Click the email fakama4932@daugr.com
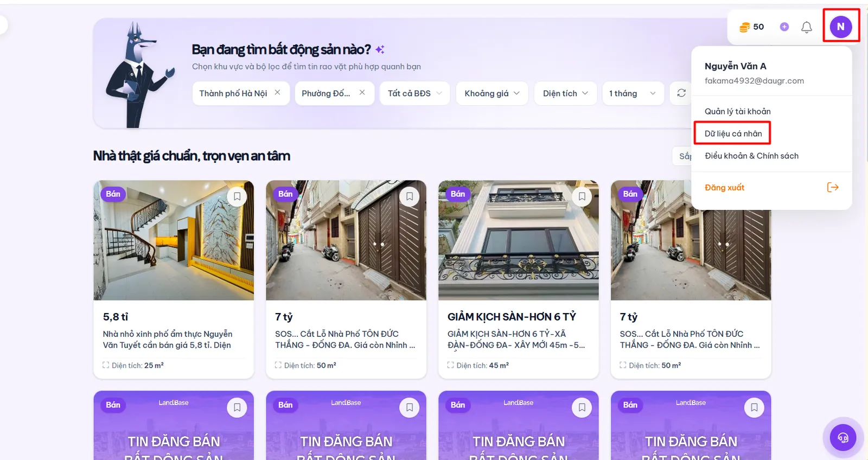The width and height of the screenshot is (868, 460). coord(754,81)
